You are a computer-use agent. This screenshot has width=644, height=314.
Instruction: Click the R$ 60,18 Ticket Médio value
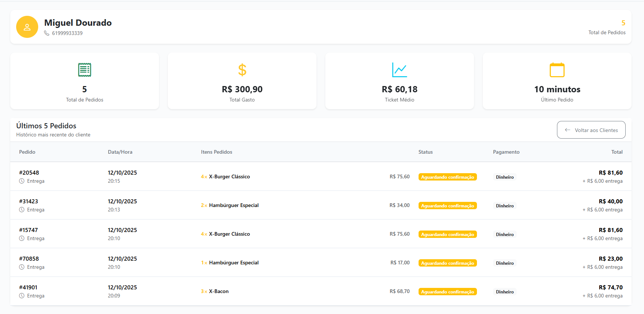(399, 89)
